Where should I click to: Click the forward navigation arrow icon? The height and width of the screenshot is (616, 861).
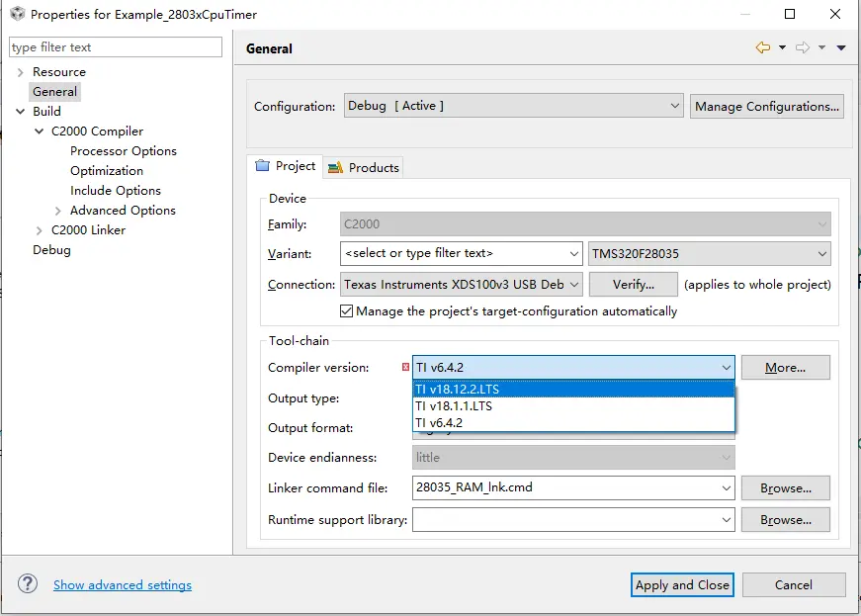(x=802, y=47)
